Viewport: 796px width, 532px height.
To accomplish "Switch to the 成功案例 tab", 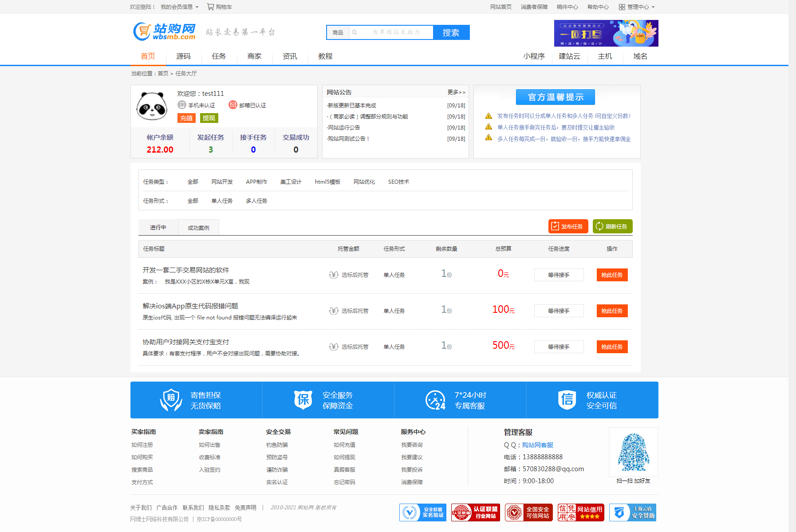I will pos(198,228).
